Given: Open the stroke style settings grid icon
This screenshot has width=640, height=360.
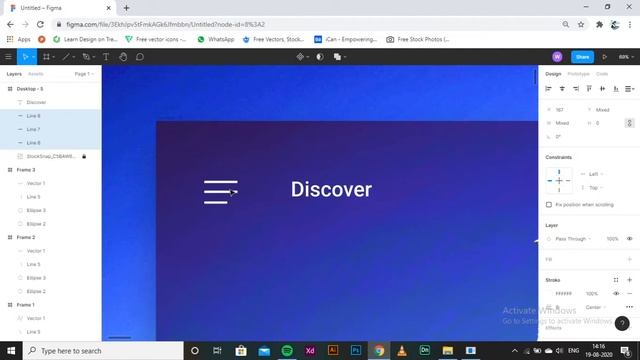Looking at the screenshot, I should pos(616,280).
